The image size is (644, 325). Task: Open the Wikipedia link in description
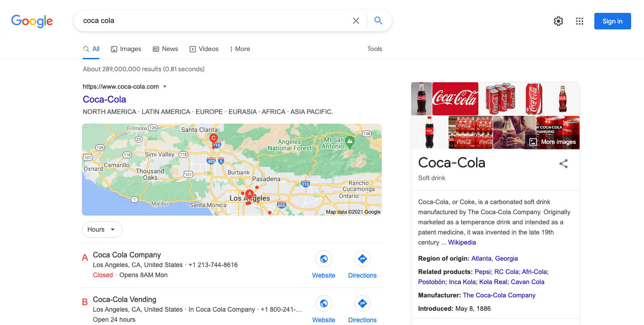[462, 242]
